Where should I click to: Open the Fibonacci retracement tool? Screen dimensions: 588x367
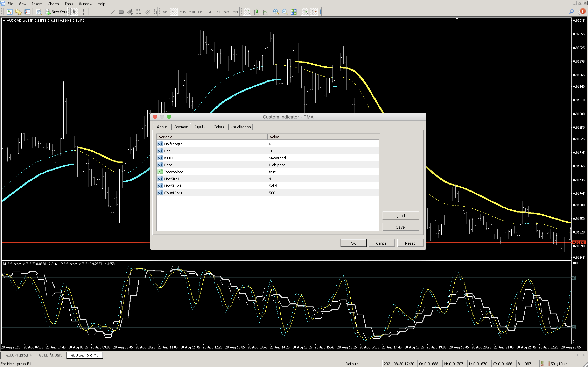tap(139, 12)
